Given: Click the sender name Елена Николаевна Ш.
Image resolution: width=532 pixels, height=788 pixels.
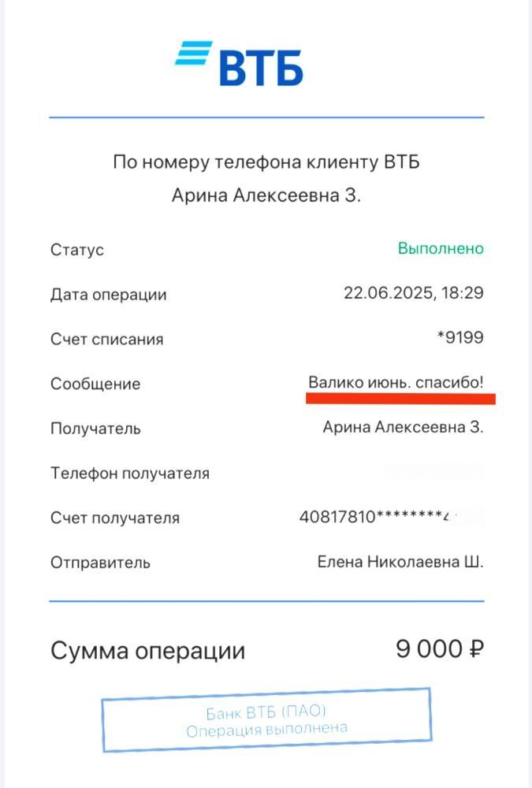Looking at the screenshot, I should tap(400, 561).
